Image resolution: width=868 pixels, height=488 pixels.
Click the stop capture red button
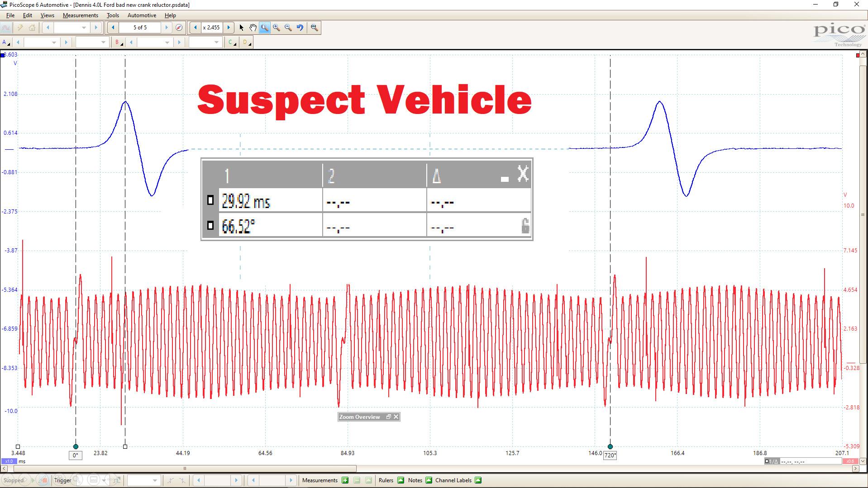coord(44,480)
